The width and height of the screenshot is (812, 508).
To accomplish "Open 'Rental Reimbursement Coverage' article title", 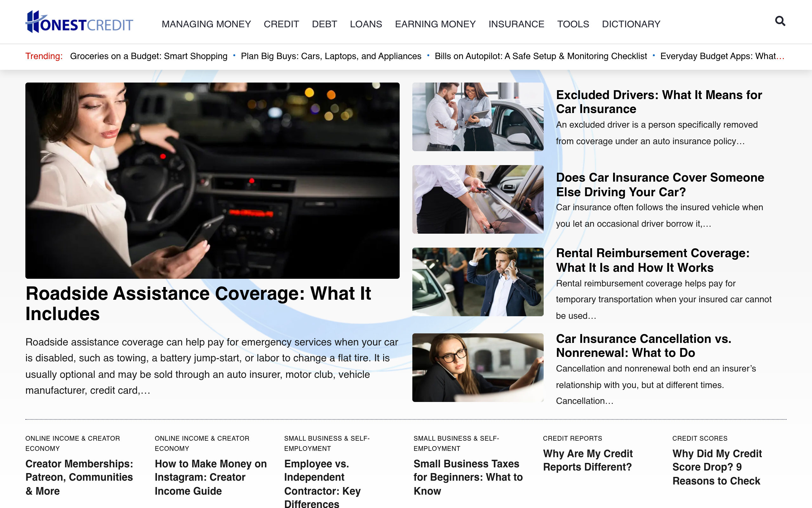I will tap(653, 260).
